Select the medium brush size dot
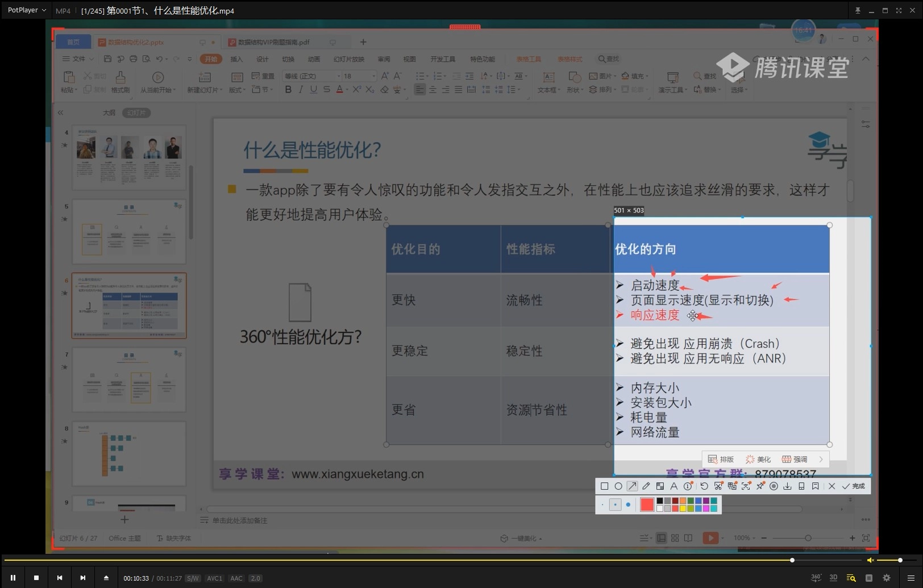 pos(616,504)
